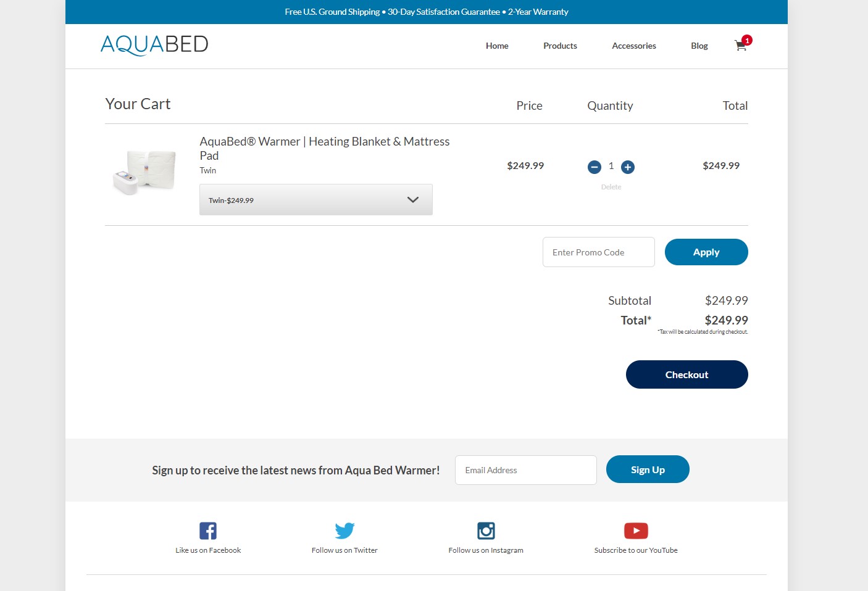Open the Twin-$249.99 size dropdown
The image size is (868, 591).
tap(316, 200)
